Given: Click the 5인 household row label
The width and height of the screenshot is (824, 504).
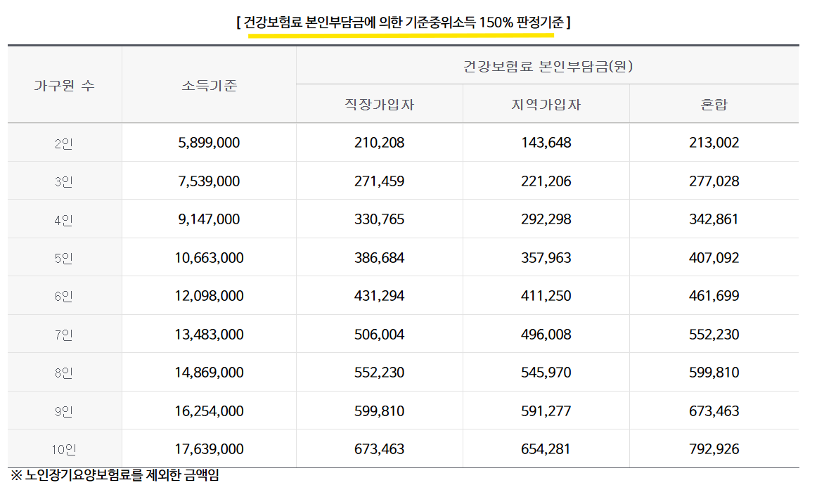Looking at the screenshot, I should [x=64, y=257].
